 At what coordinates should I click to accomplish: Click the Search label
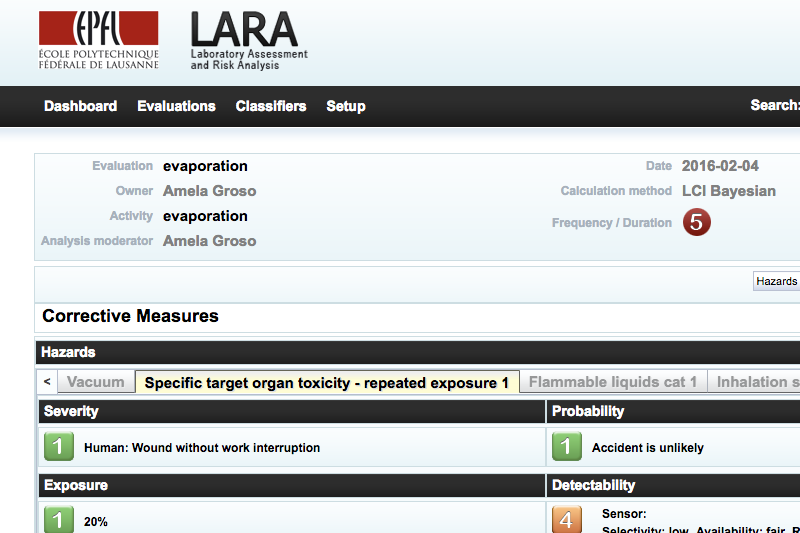pos(774,105)
